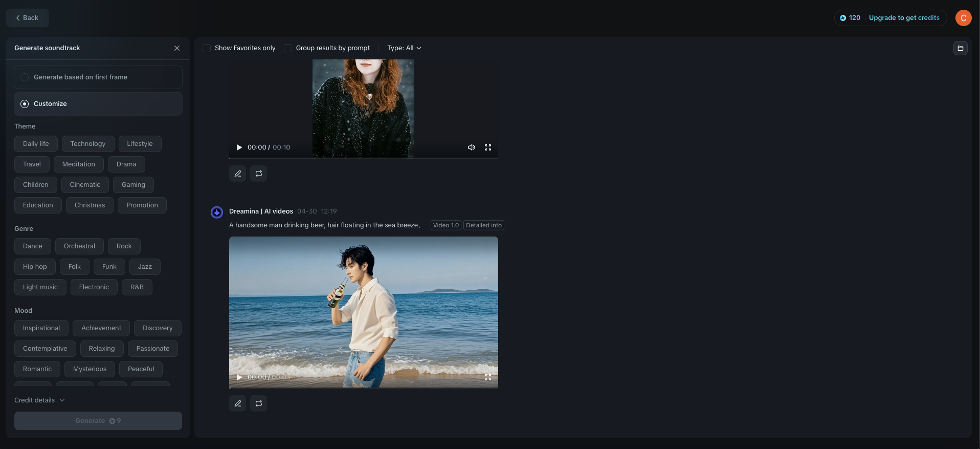980x449 pixels.
Task: Seek on the red-haired woman video progress bar
Action: [364, 158]
